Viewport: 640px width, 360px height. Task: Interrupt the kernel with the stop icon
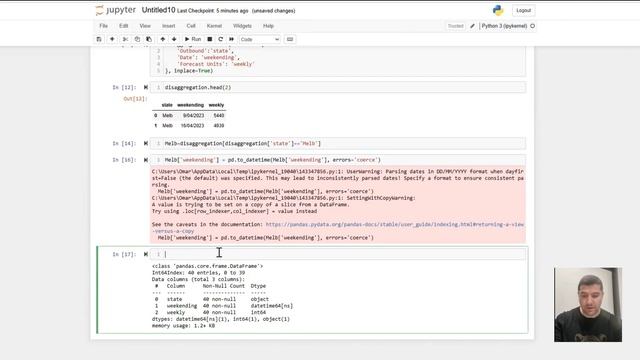pos(210,39)
